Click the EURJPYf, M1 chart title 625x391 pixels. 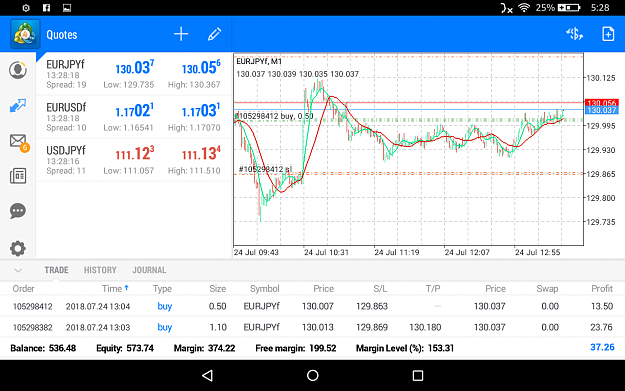pyautogui.click(x=259, y=61)
